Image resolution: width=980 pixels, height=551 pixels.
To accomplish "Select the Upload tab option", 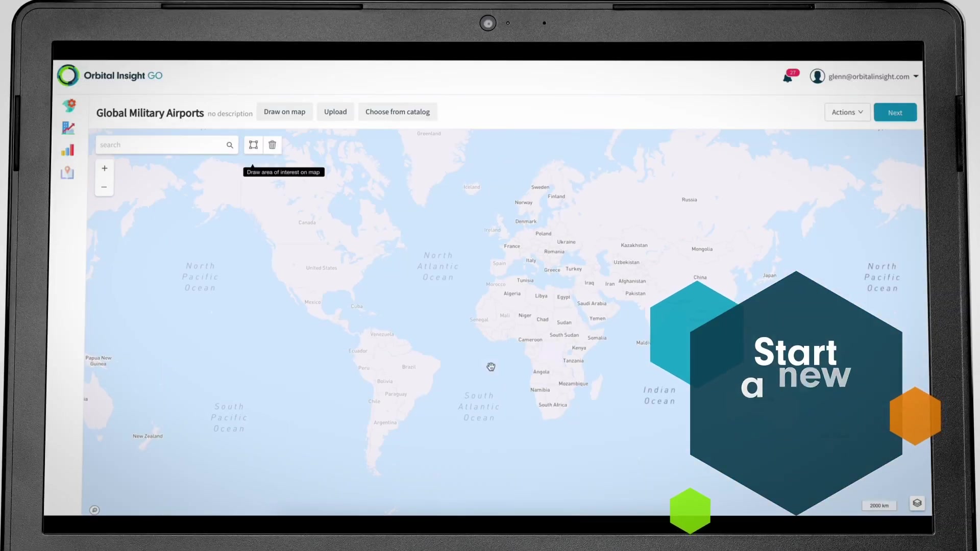I will (334, 112).
